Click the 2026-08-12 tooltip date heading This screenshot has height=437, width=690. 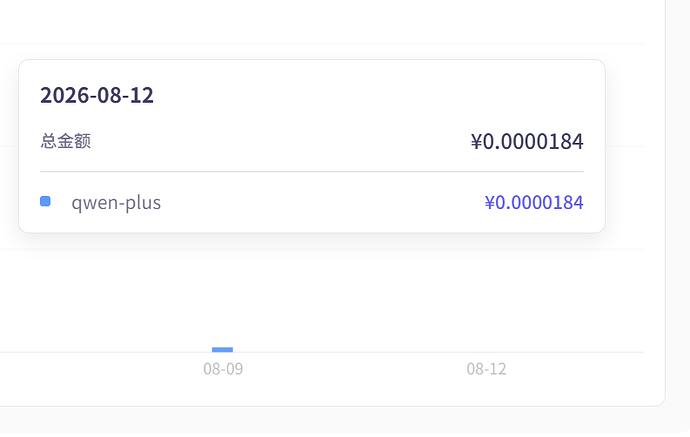point(97,95)
